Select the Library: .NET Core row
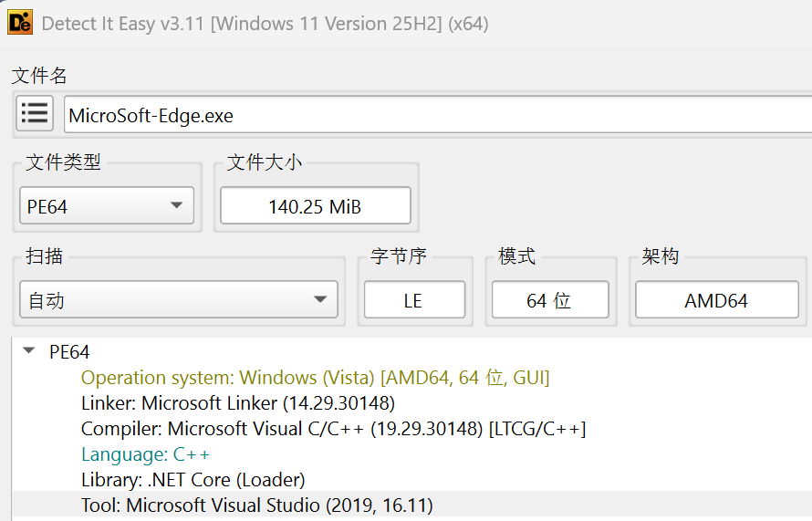The height and width of the screenshot is (521, 812). point(193,479)
